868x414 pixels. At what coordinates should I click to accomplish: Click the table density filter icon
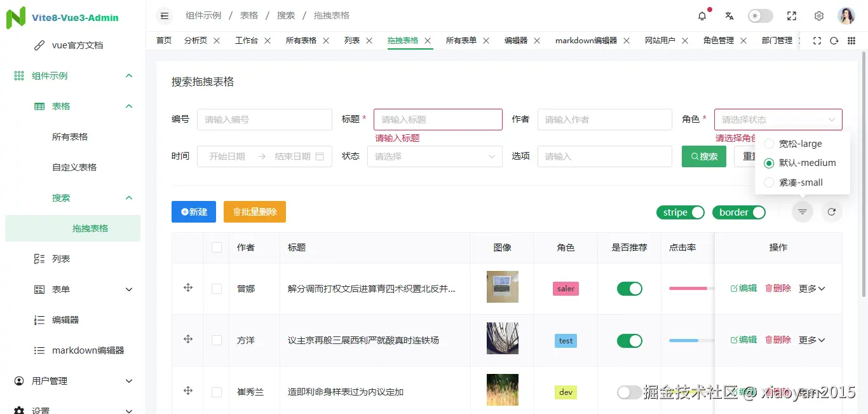pyautogui.click(x=803, y=212)
